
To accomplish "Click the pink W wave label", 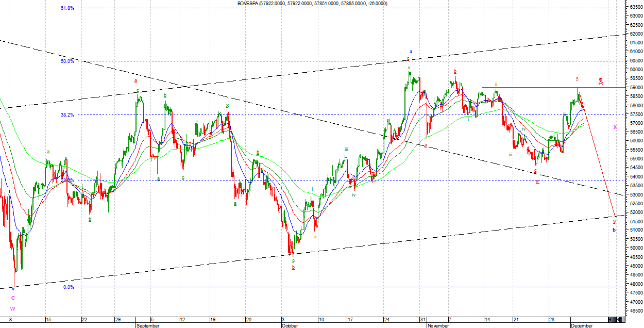I will tap(13, 308).
